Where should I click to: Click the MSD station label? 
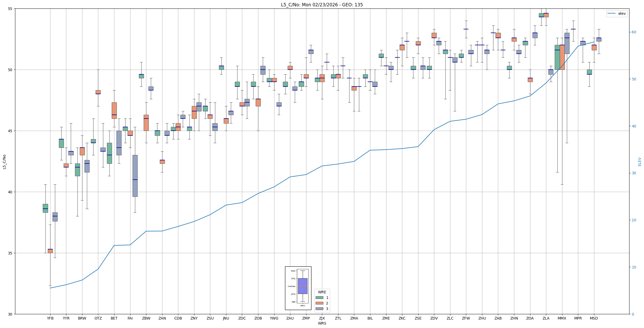pos(594,318)
